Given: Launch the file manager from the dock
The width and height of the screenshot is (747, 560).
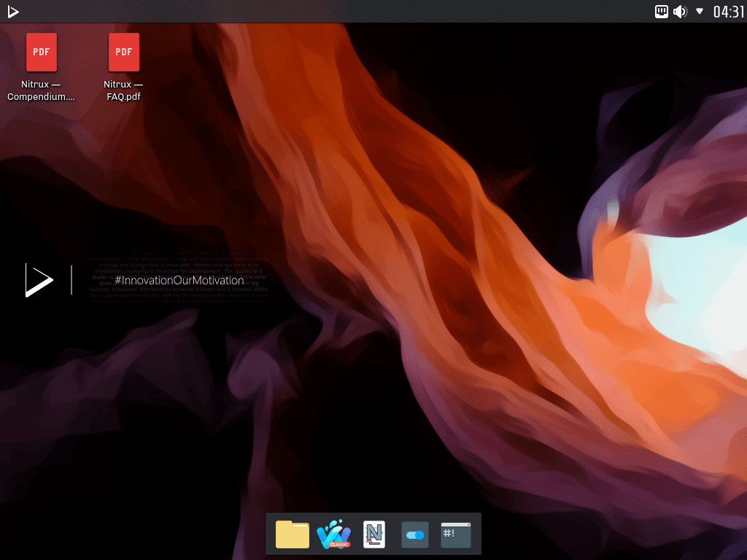Looking at the screenshot, I should coord(293,534).
